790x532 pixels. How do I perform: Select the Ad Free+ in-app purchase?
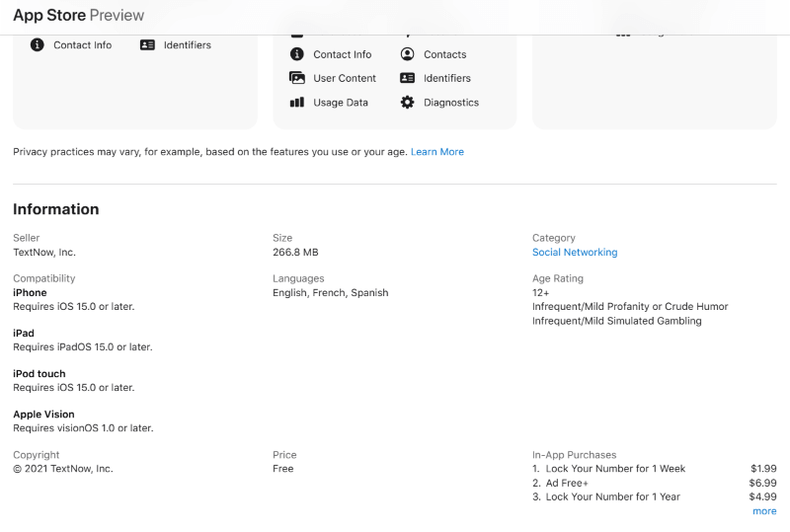567,483
